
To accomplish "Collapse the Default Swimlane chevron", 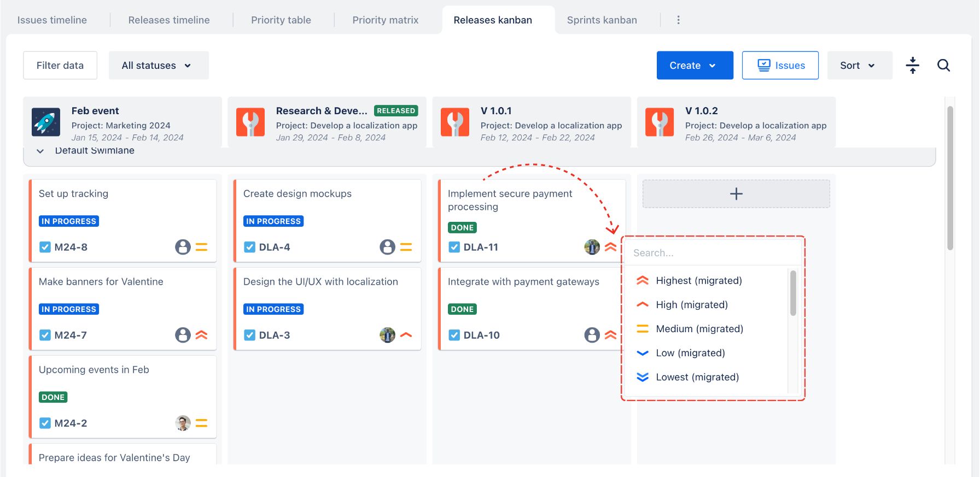I will 40,151.
